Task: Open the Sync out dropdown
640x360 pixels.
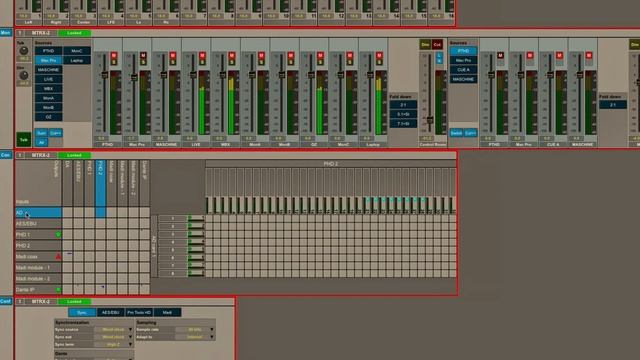Action: (113, 337)
